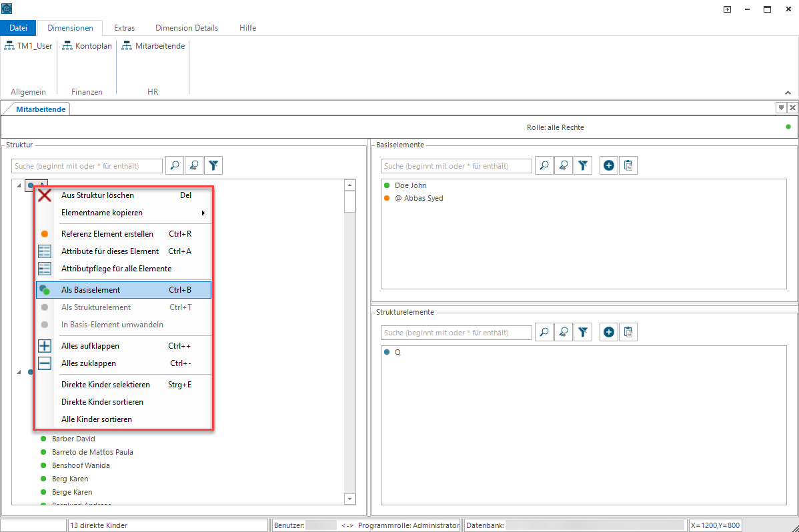Click Programmrolle: Administrator in status bar
Viewport: 799px width, 532px height.
tap(409, 525)
